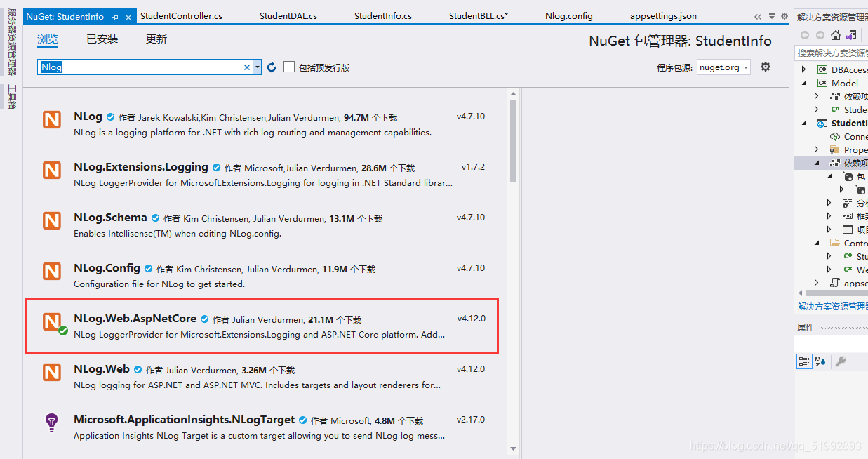Click the NLog.Config package icon
The height and width of the screenshot is (459, 868).
tap(51, 271)
